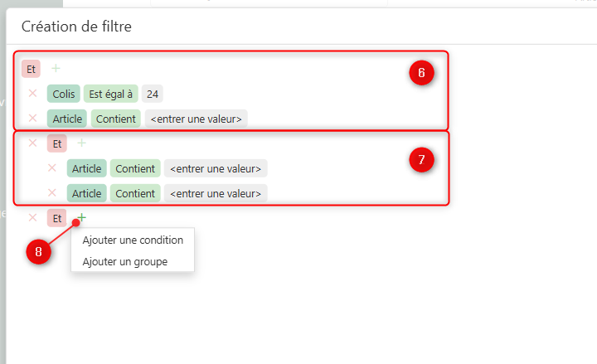Click the green plus above the open menu
Screen dimensions: 597x364
click(x=81, y=218)
